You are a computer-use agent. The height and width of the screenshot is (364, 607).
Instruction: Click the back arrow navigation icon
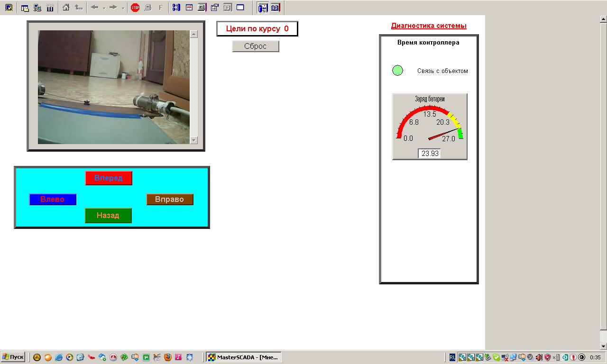coord(95,8)
